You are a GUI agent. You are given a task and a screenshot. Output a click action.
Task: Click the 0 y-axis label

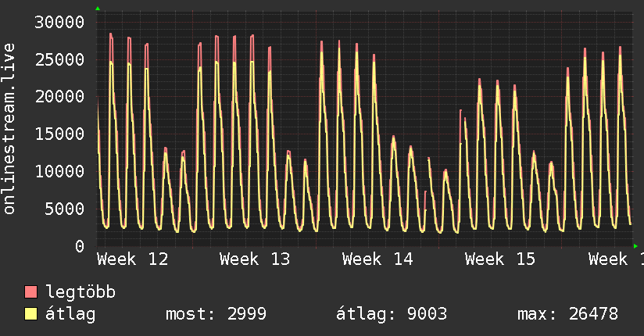click(80, 246)
